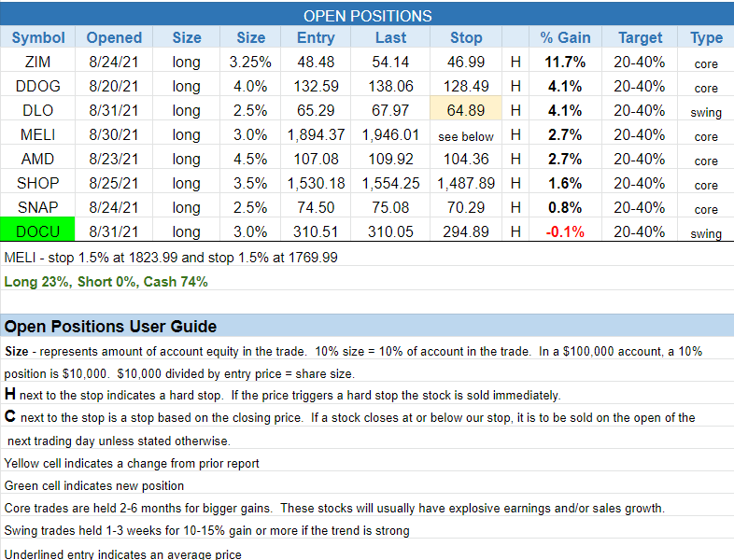Image resolution: width=734 pixels, height=560 pixels.
Task: Click the 'swing' type in DOCU row
Action: click(706, 233)
